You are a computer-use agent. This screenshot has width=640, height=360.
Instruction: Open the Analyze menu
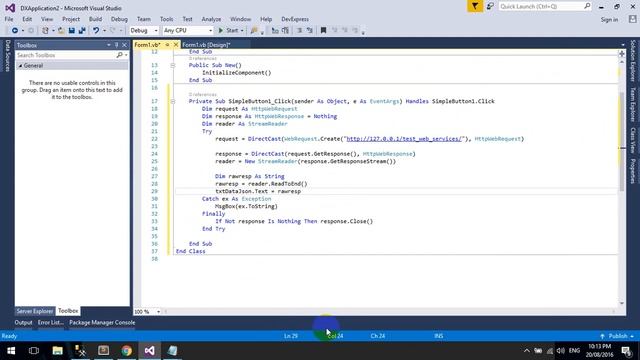pos(211,19)
